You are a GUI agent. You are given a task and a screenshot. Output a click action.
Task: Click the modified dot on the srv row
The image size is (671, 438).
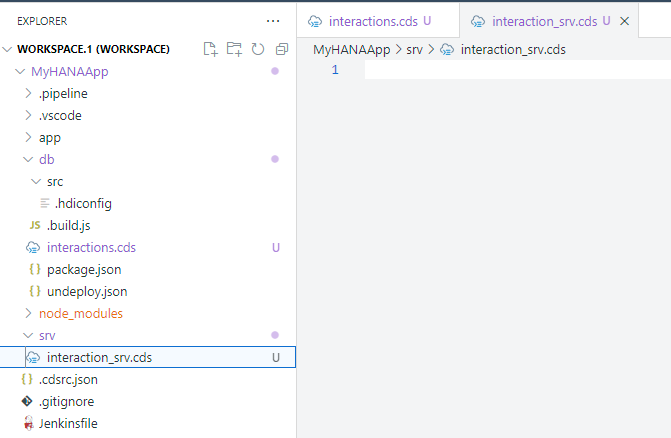click(275, 335)
